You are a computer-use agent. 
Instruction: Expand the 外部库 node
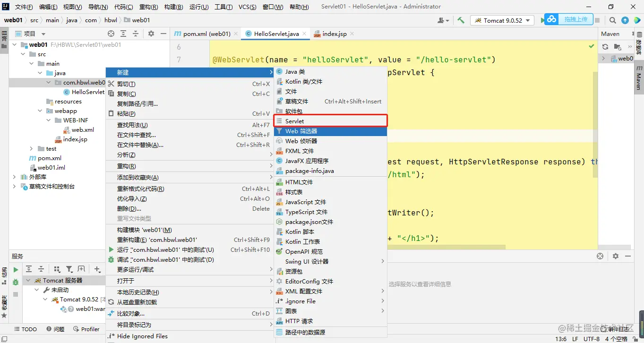pyautogui.click(x=14, y=177)
